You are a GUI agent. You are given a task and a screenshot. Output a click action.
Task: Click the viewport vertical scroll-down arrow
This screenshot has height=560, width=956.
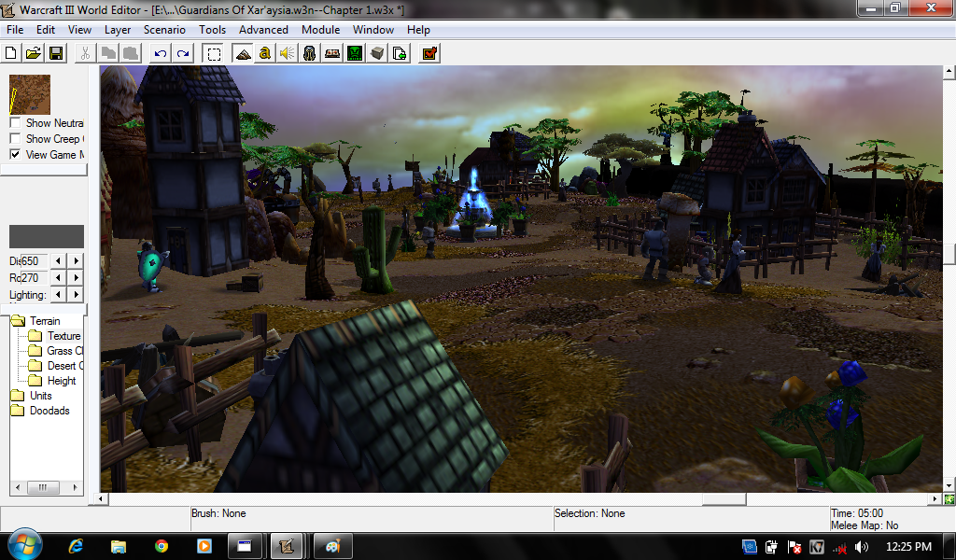tap(949, 486)
